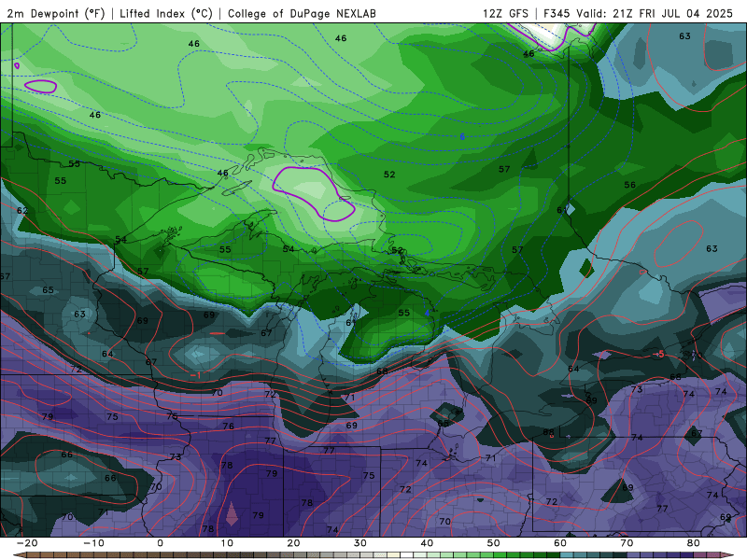Click the 50 tick label on color scale
This screenshot has width=747, height=560.
click(494, 543)
